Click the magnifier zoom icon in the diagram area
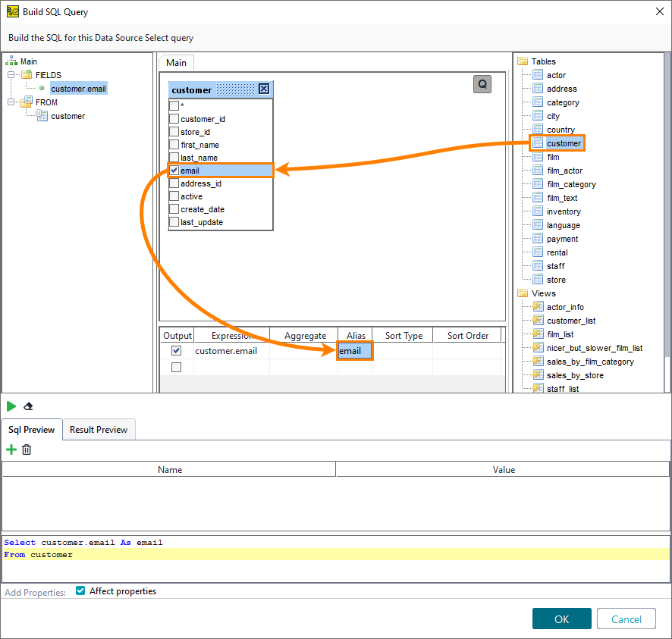This screenshot has height=639, width=672. point(482,84)
